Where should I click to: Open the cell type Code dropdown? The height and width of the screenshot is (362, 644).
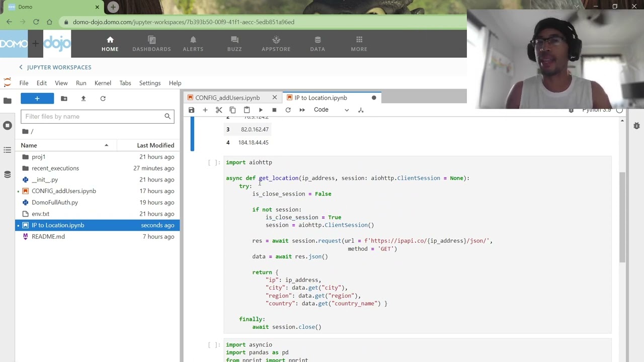click(x=331, y=110)
